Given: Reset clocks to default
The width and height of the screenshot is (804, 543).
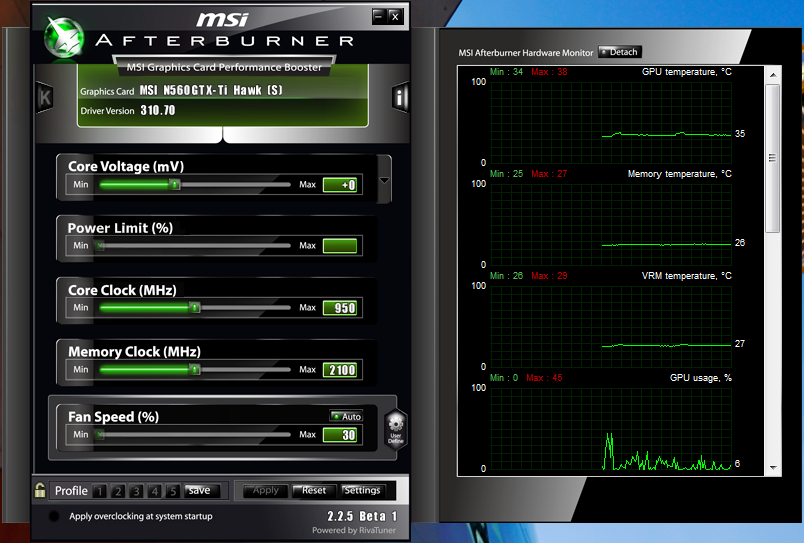Looking at the screenshot, I should (314, 491).
